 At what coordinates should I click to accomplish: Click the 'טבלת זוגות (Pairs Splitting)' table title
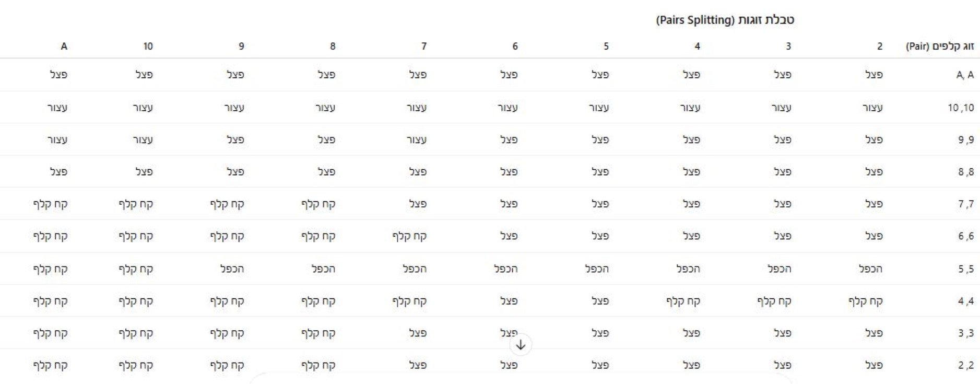[725, 20]
